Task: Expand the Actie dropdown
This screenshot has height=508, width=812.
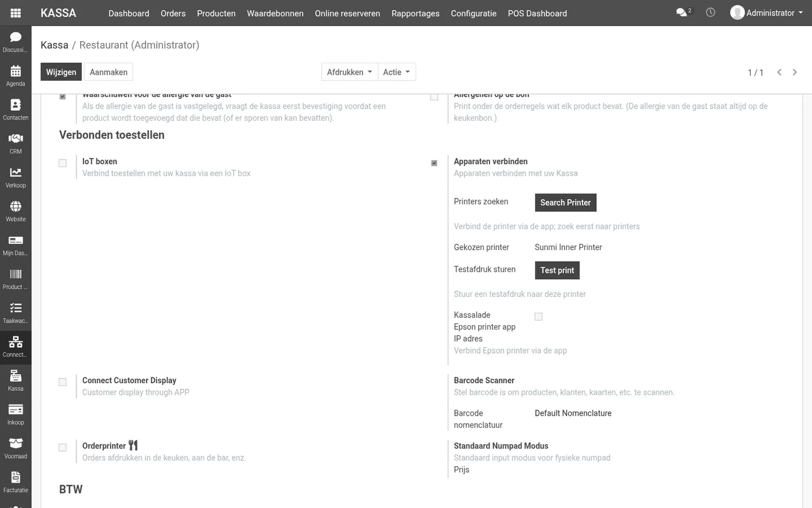Action: pyautogui.click(x=397, y=72)
